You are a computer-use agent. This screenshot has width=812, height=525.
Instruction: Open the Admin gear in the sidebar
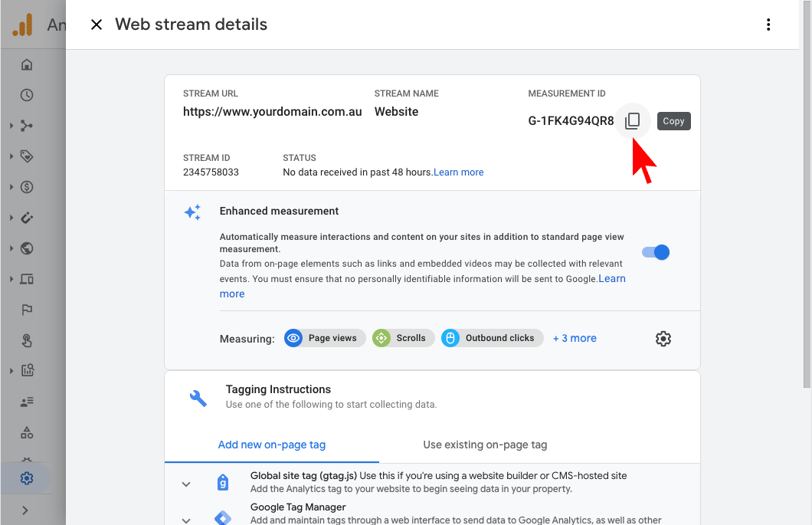pos(27,477)
